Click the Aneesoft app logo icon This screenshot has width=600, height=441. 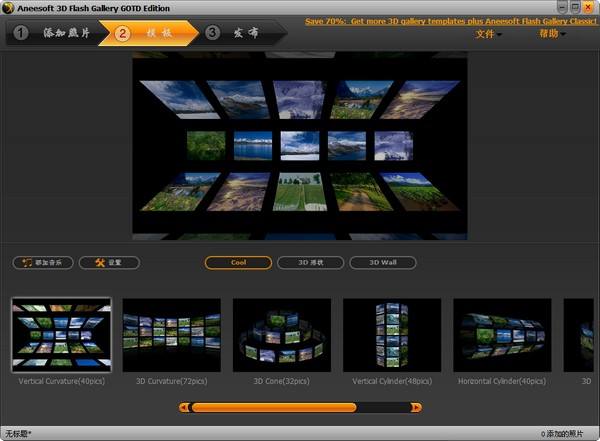[8, 8]
